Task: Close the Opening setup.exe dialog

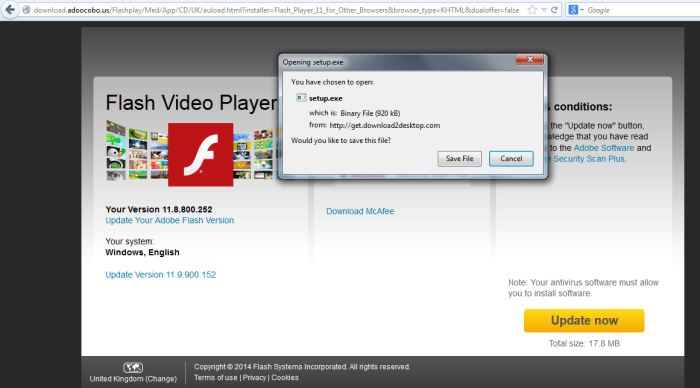Action: coord(530,59)
